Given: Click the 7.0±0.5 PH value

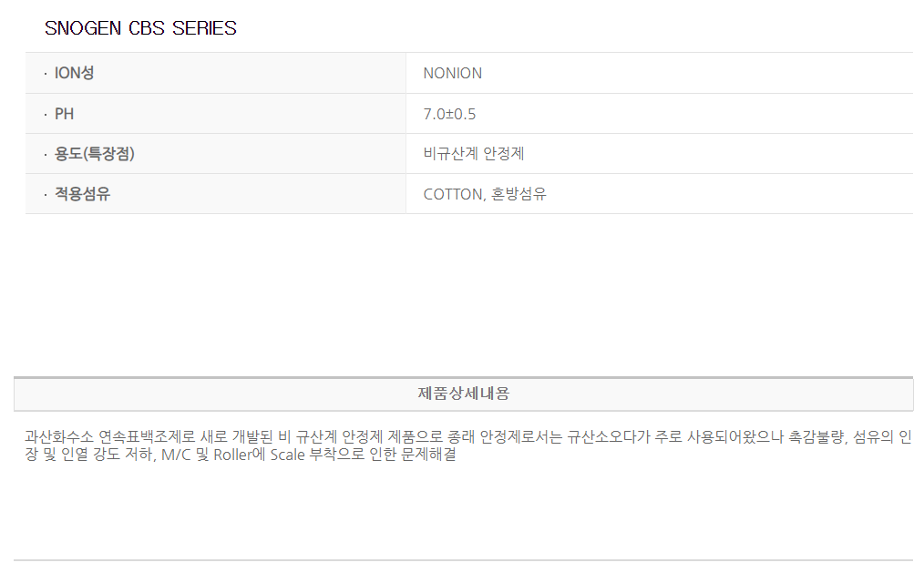Looking at the screenshot, I should pyautogui.click(x=449, y=114).
